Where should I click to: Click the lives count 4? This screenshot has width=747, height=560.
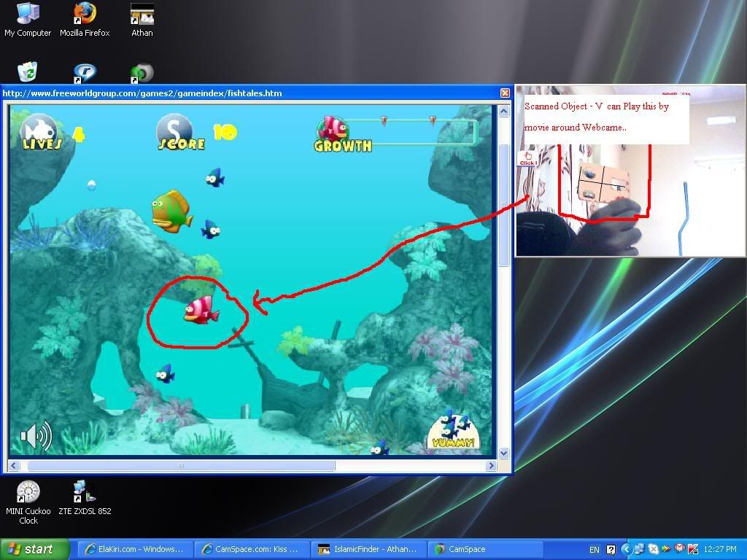[79, 134]
